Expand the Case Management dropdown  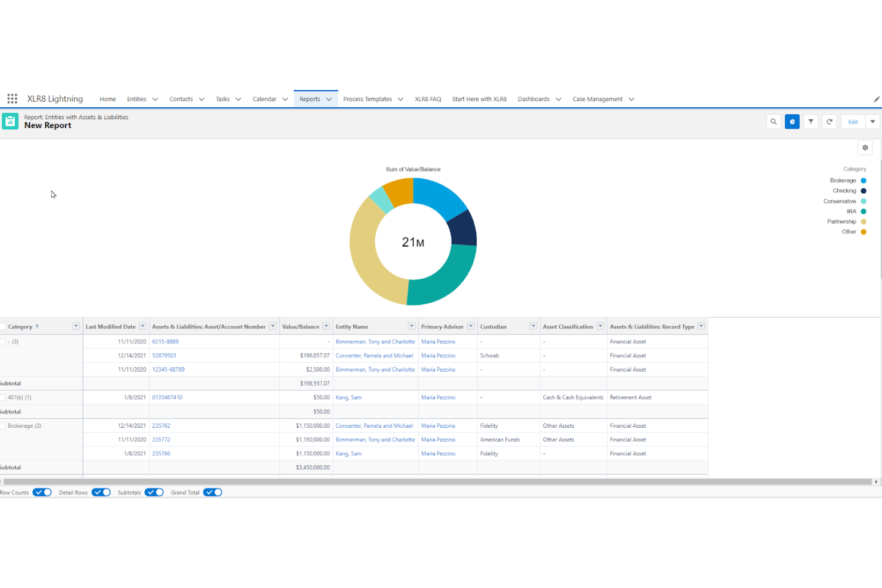(632, 99)
